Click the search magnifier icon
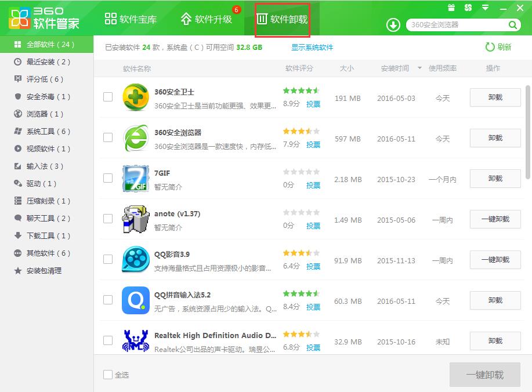This screenshot has width=532, height=392. (x=513, y=25)
